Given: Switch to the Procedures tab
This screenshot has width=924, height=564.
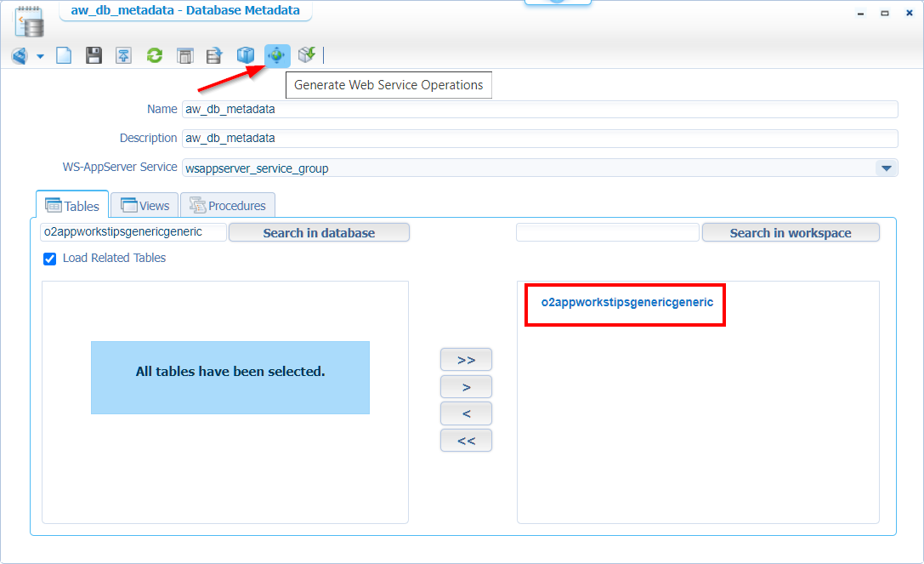Looking at the screenshot, I should (x=228, y=205).
